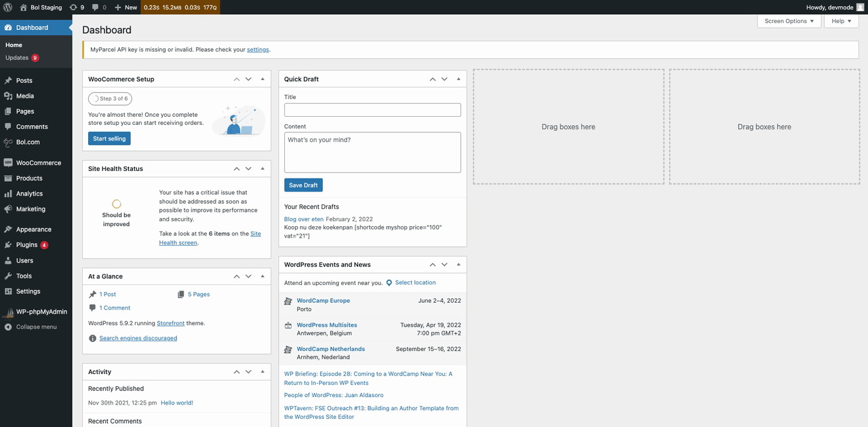The width and height of the screenshot is (868, 427).
Task: Go to Dashboard Home submenu
Action: pyautogui.click(x=14, y=45)
